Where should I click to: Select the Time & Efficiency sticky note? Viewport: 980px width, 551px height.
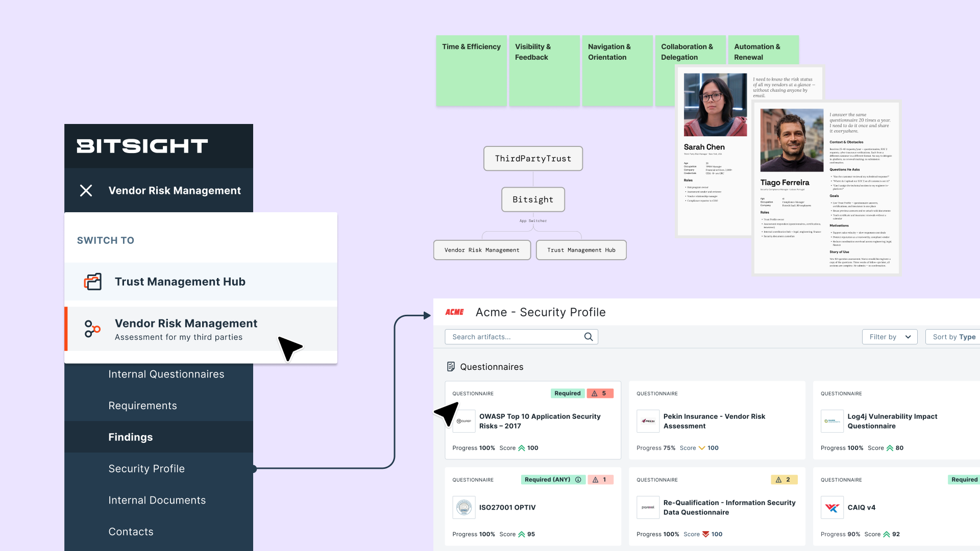pos(472,70)
